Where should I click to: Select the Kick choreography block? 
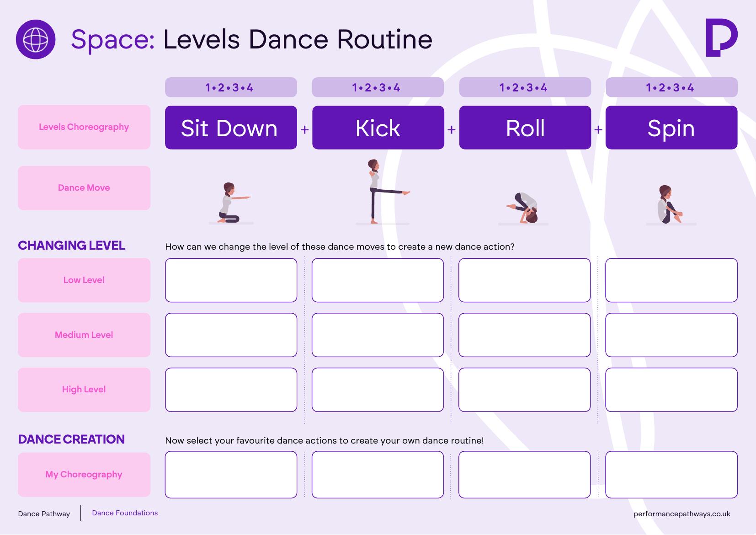click(378, 128)
